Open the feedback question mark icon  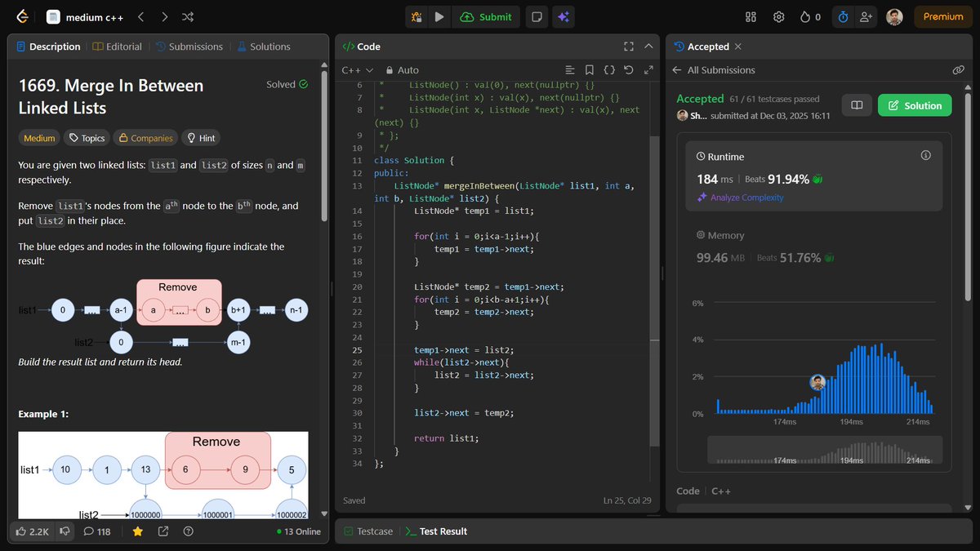[189, 531]
